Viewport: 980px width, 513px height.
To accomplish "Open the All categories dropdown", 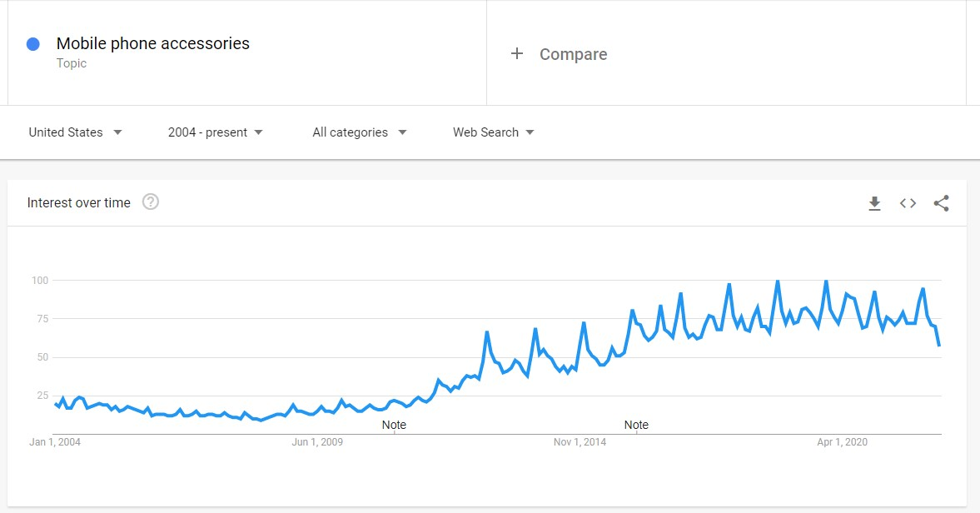I will coord(360,132).
